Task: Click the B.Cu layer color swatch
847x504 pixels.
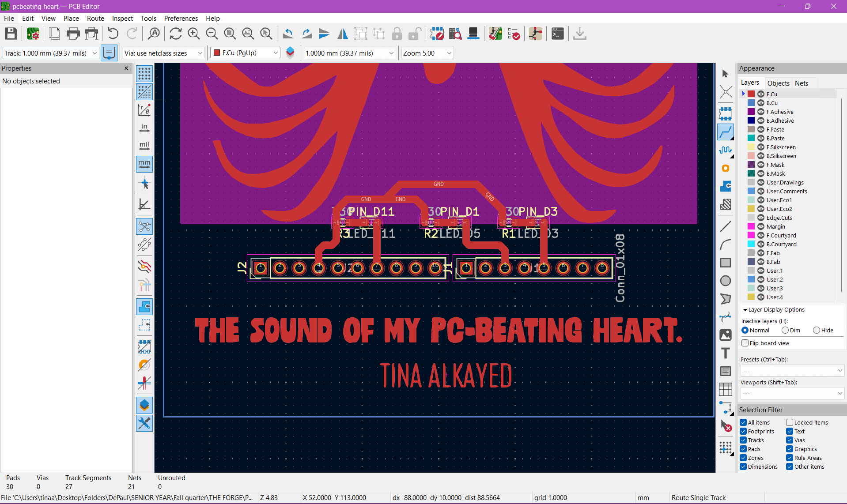Action: pyautogui.click(x=751, y=103)
